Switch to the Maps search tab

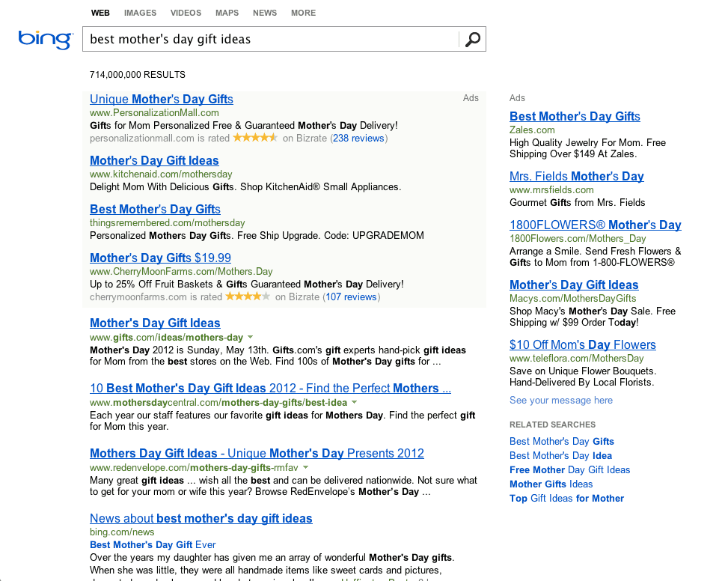click(x=227, y=13)
